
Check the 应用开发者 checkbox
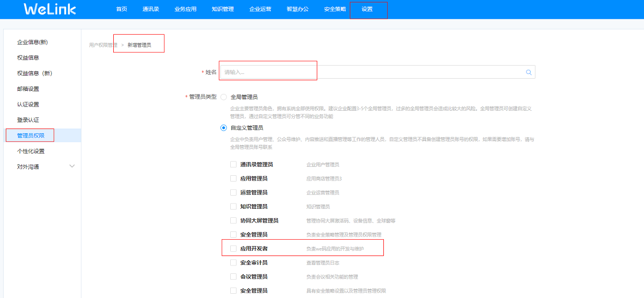[233, 248]
